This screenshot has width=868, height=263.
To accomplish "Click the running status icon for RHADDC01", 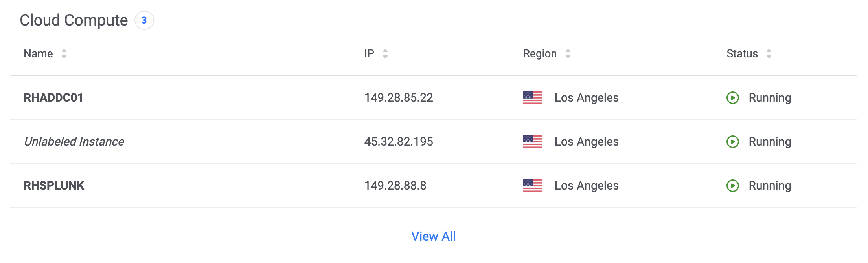I will click(x=733, y=98).
